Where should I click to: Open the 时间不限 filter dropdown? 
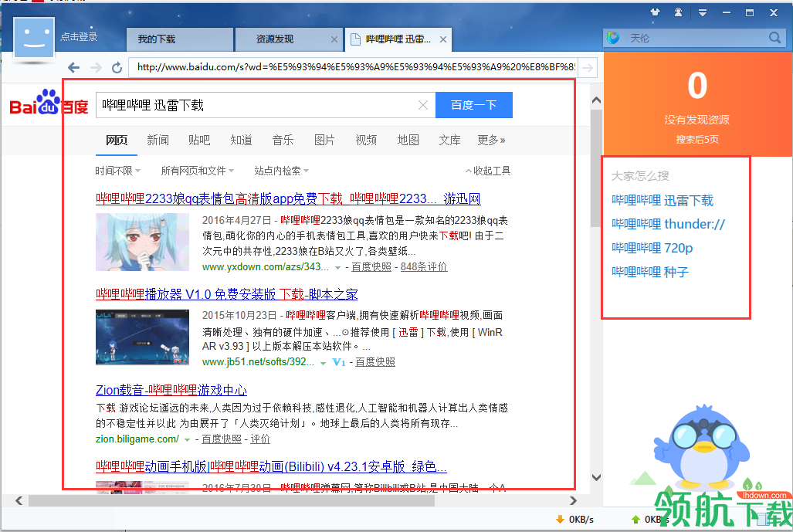pyautogui.click(x=118, y=171)
